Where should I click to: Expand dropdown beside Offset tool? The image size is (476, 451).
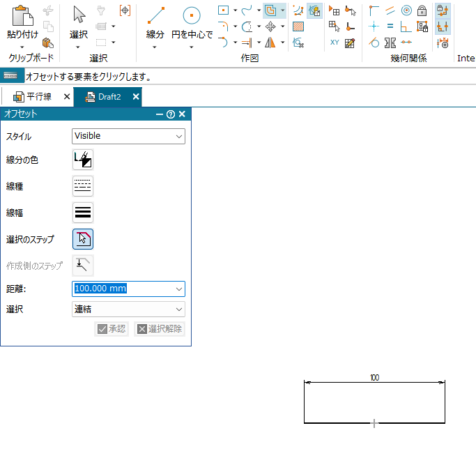click(283, 10)
